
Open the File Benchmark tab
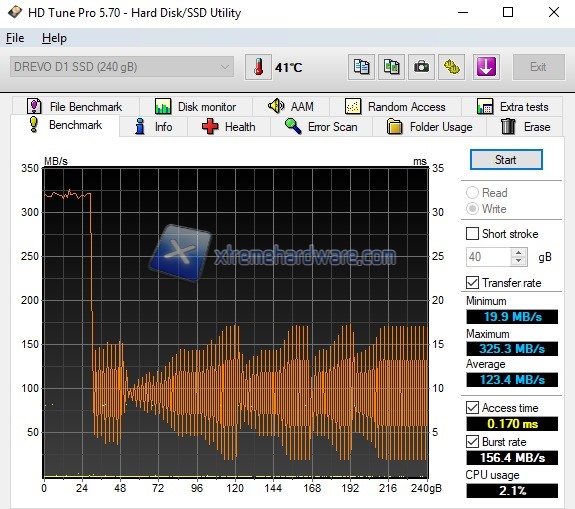[x=75, y=107]
